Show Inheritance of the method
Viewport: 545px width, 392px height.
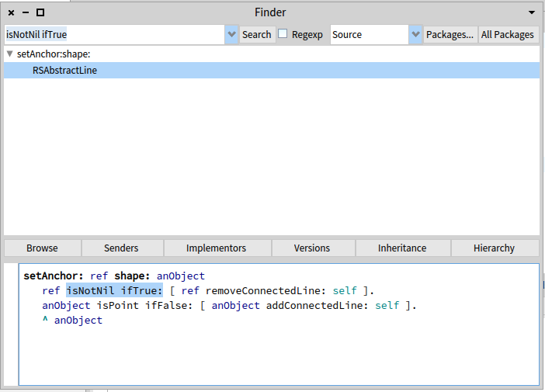pos(402,248)
